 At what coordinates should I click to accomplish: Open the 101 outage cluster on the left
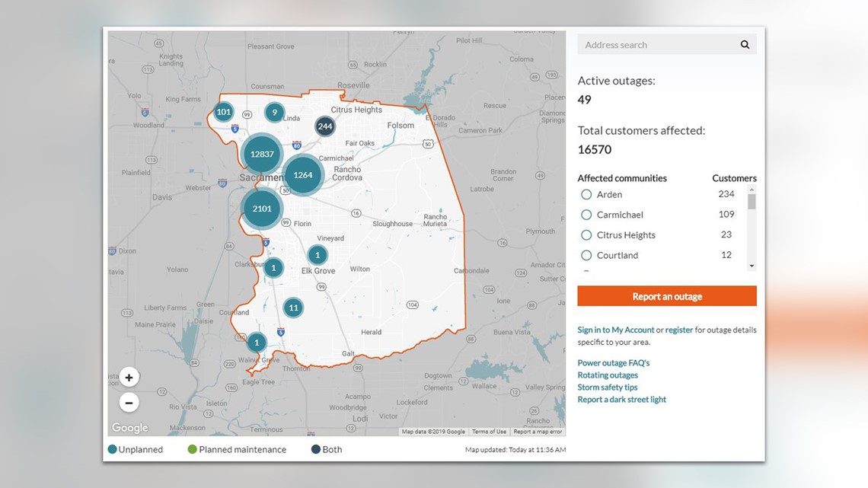224,111
